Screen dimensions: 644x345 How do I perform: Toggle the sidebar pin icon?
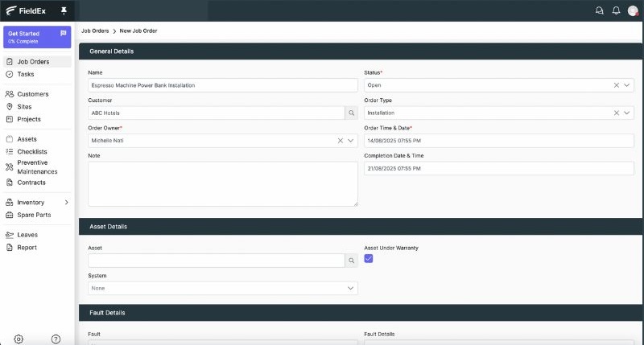click(x=64, y=10)
